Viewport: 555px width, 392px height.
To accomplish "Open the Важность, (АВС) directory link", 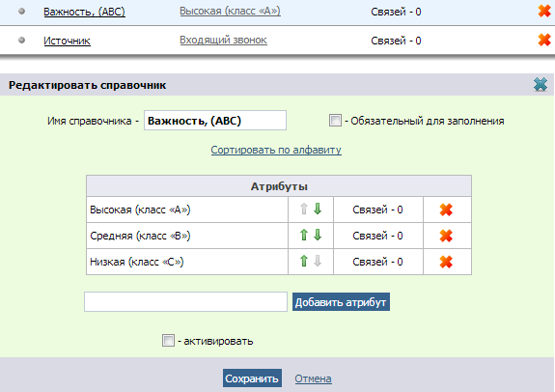I will pos(84,12).
